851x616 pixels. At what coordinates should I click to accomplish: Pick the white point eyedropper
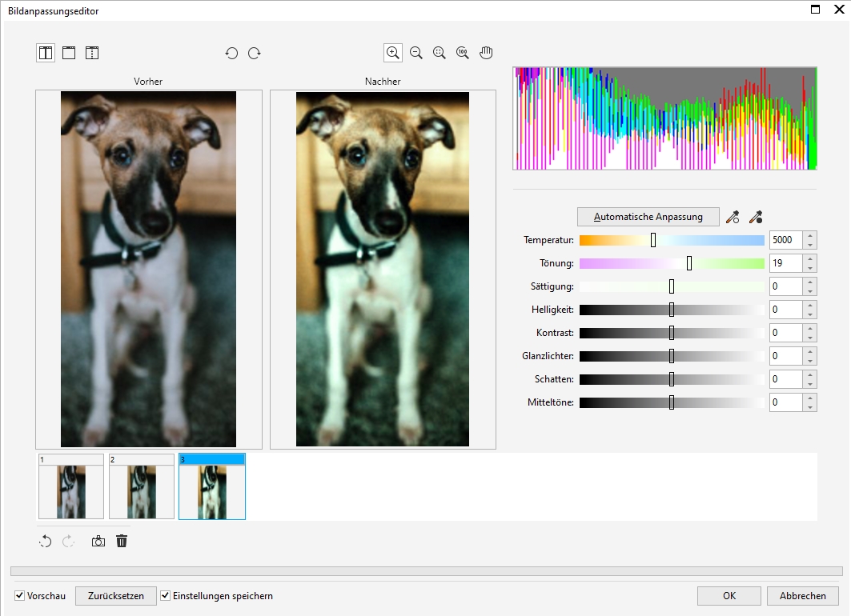(732, 217)
